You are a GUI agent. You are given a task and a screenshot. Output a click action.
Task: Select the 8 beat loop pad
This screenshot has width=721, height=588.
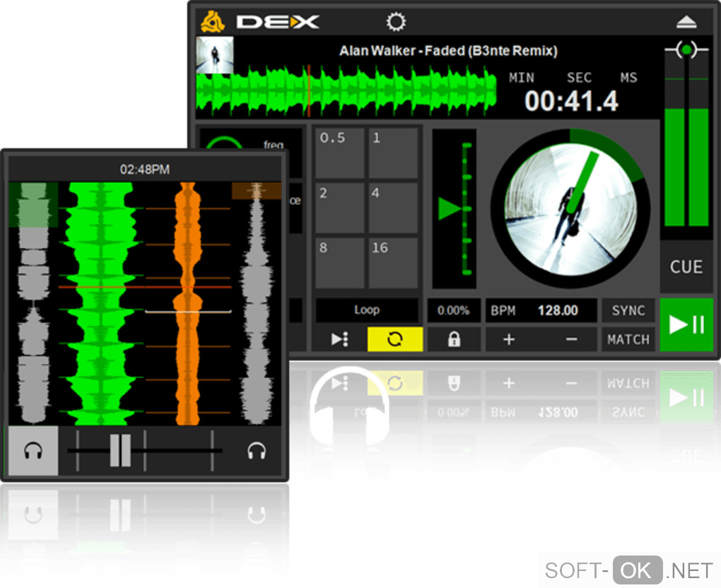coord(340,263)
